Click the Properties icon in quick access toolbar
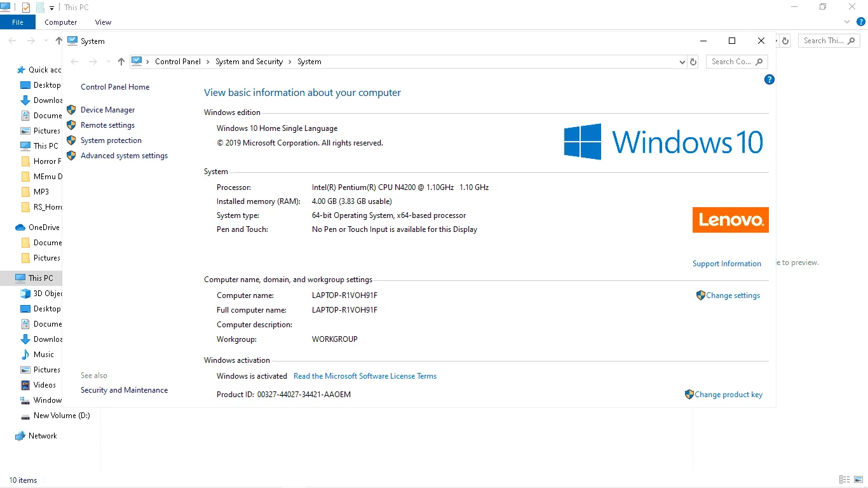This screenshot has width=868, height=488. (26, 8)
